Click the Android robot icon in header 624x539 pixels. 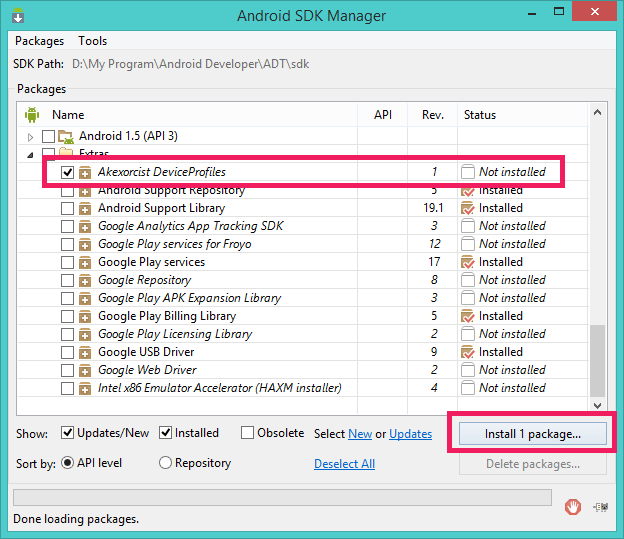[32, 115]
